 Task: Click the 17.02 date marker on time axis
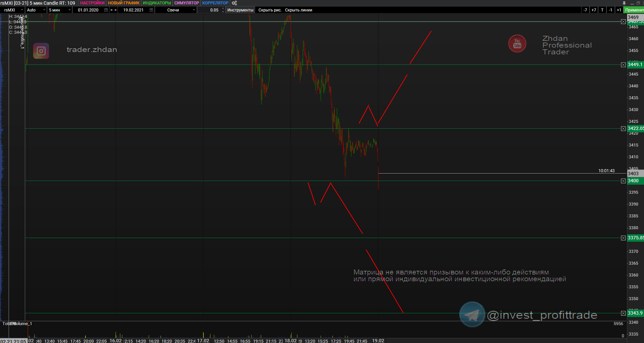(203, 341)
